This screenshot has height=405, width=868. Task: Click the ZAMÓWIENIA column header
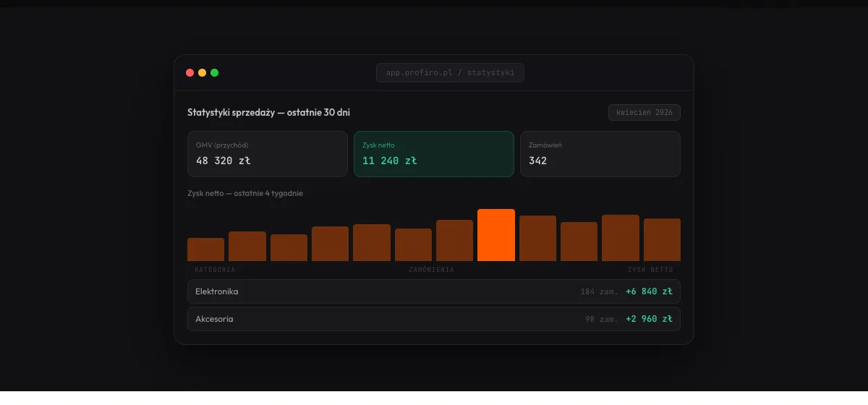(x=431, y=270)
